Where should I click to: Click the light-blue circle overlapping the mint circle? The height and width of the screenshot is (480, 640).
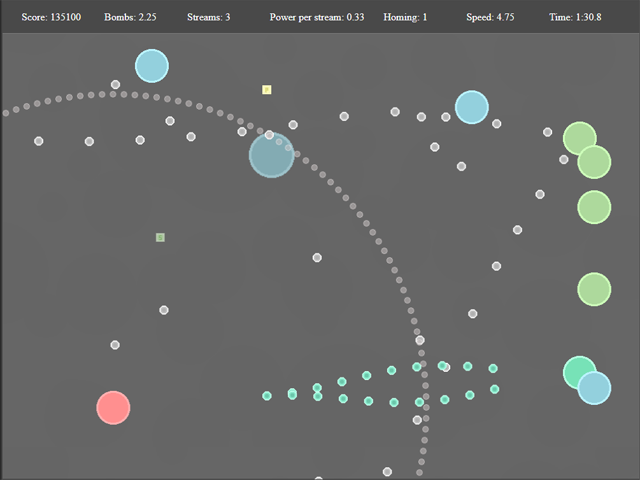594,388
